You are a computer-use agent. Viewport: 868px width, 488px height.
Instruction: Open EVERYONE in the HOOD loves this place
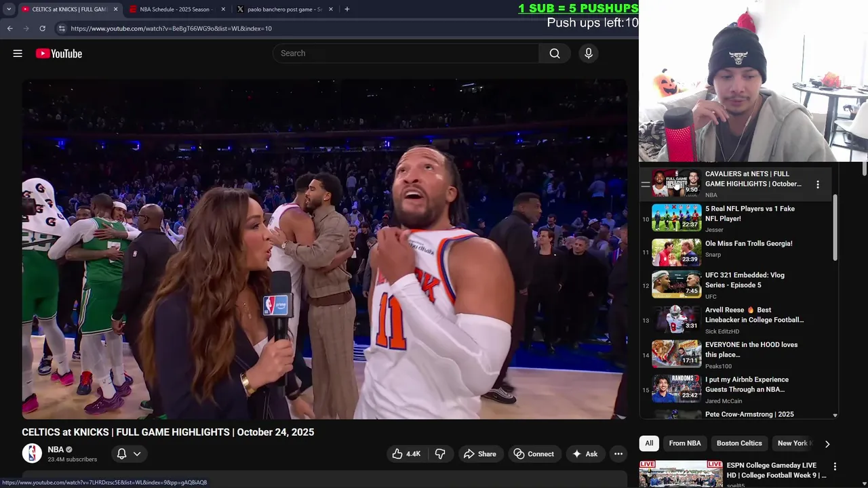click(x=751, y=349)
